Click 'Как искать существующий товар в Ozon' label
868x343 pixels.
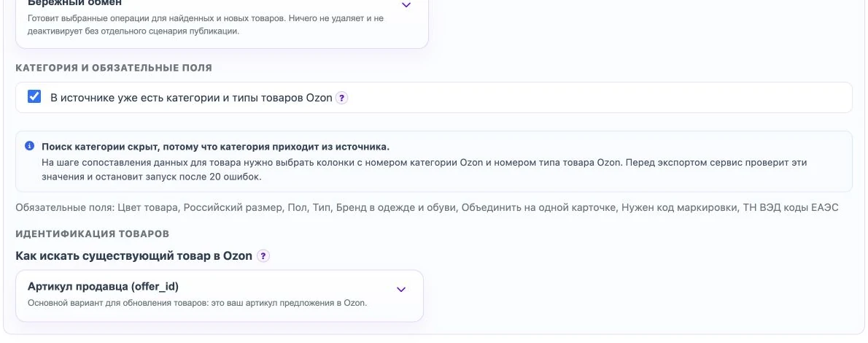click(x=134, y=256)
